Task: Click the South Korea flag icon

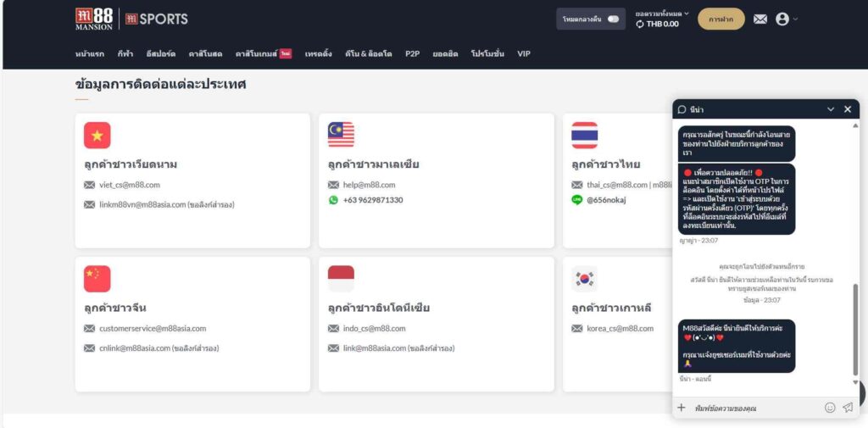Action: (x=585, y=279)
